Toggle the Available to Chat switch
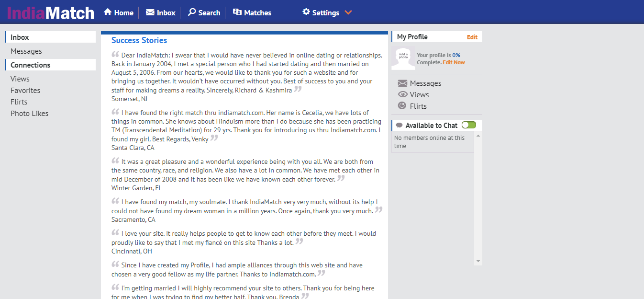The width and height of the screenshot is (644, 299). 469,125
